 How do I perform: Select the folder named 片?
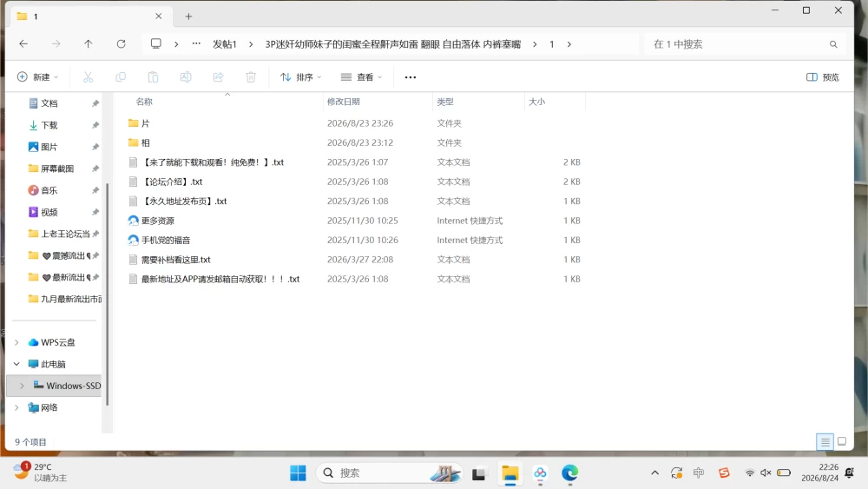tap(145, 123)
